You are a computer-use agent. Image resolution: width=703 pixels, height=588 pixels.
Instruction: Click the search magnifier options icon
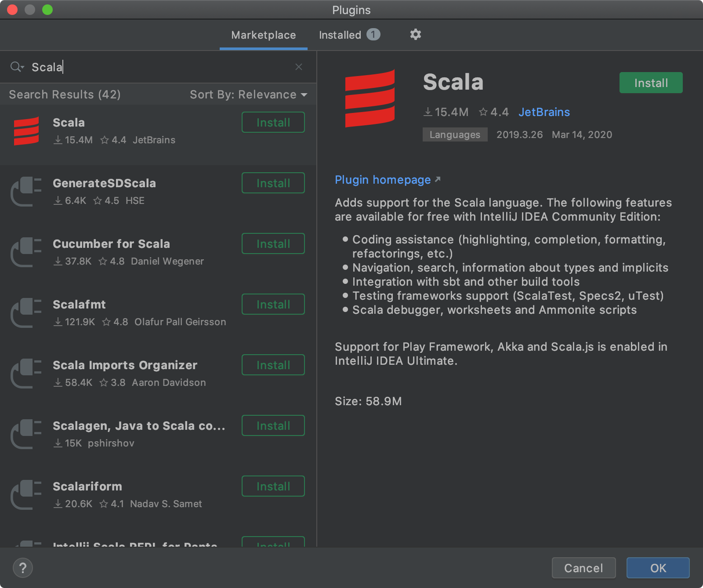point(17,67)
